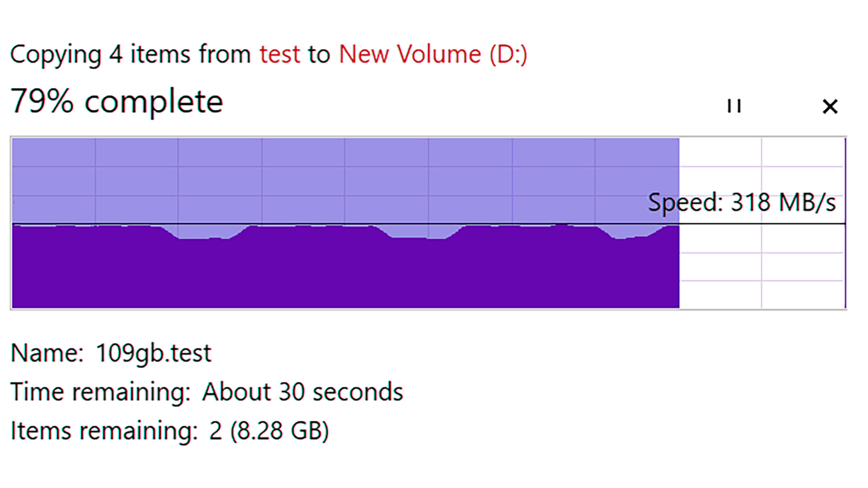
Task: Select the file name '109gb.test'
Action: click(153, 353)
